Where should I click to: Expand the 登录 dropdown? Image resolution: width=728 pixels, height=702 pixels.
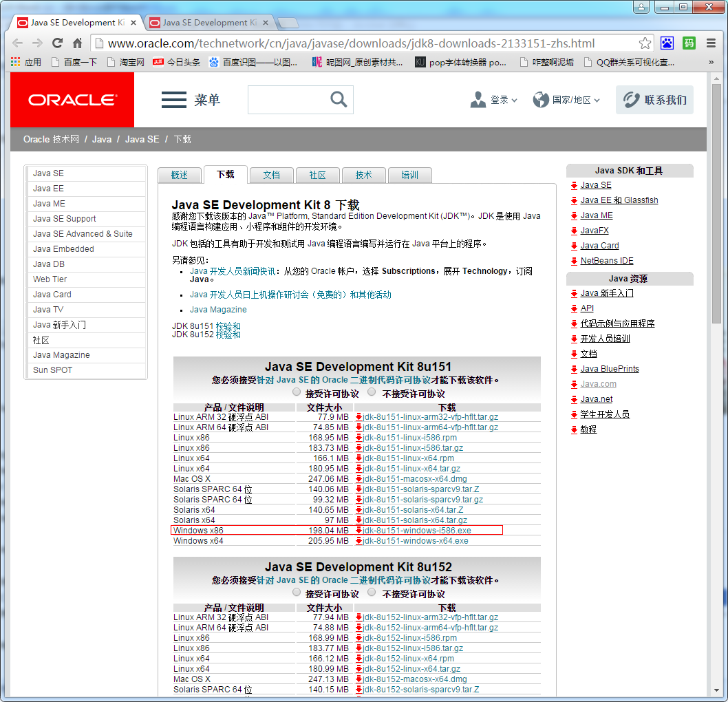point(493,100)
